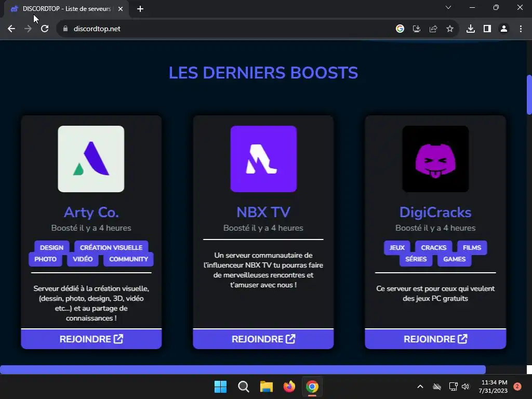Click the Arty Co. server logo
The width and height of the screenshot is (532, 399).
point(91,159)
